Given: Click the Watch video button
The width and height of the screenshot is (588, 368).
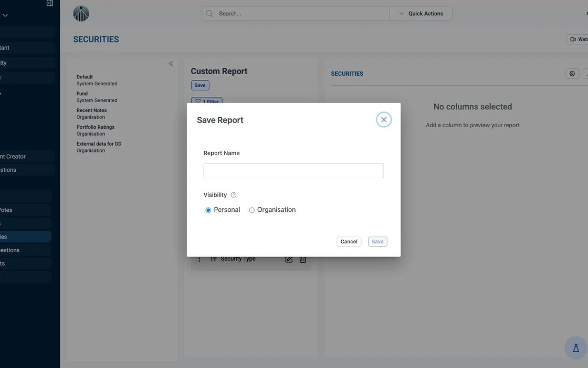Looking at the screenshot, I should [577, 39].
